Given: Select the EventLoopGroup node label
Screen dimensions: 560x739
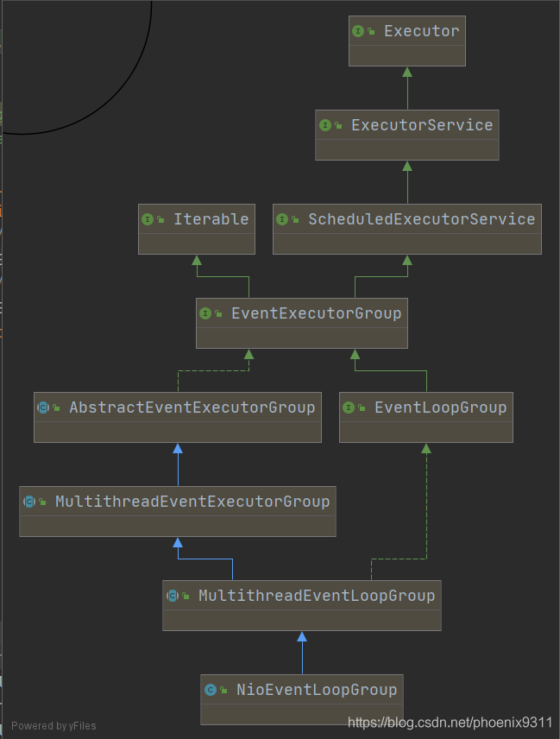Looking at the screenshot, I should click(x=440, y=407).
